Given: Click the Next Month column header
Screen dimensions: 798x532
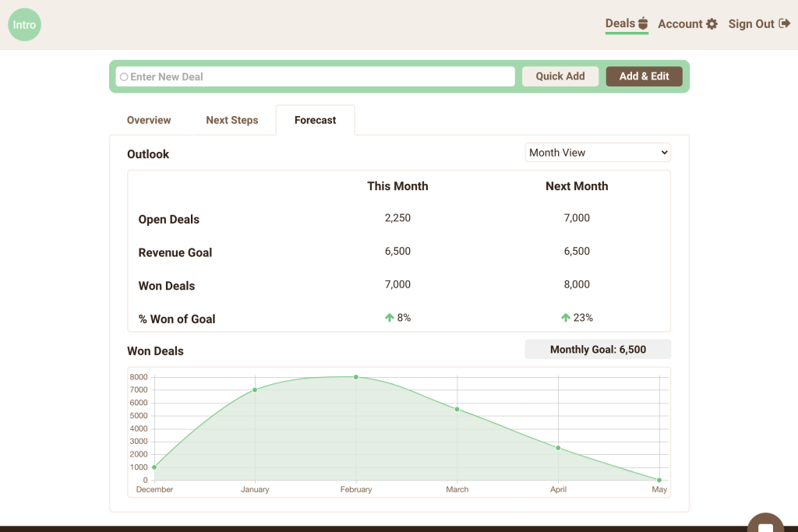Looking at the screenshot, I should (577, 186).
